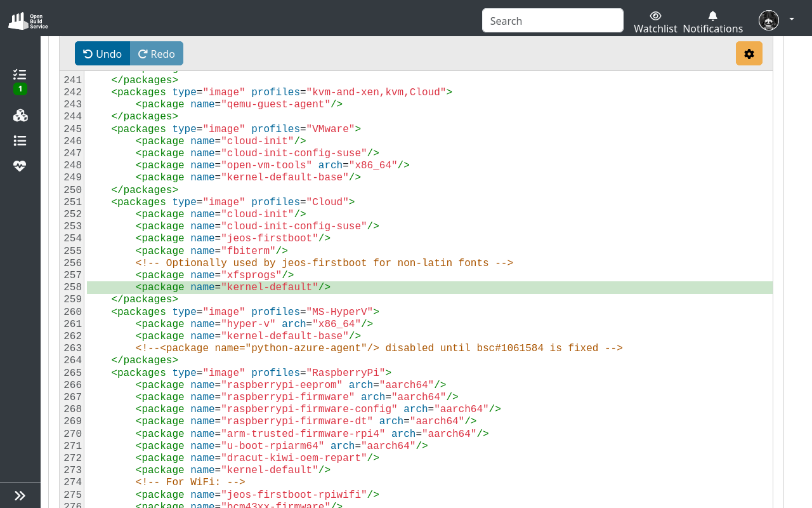The width and height of the screenshot is (812, 508).
Task: Click the Open Build Service logo
Action: click(x=28, y=20)
